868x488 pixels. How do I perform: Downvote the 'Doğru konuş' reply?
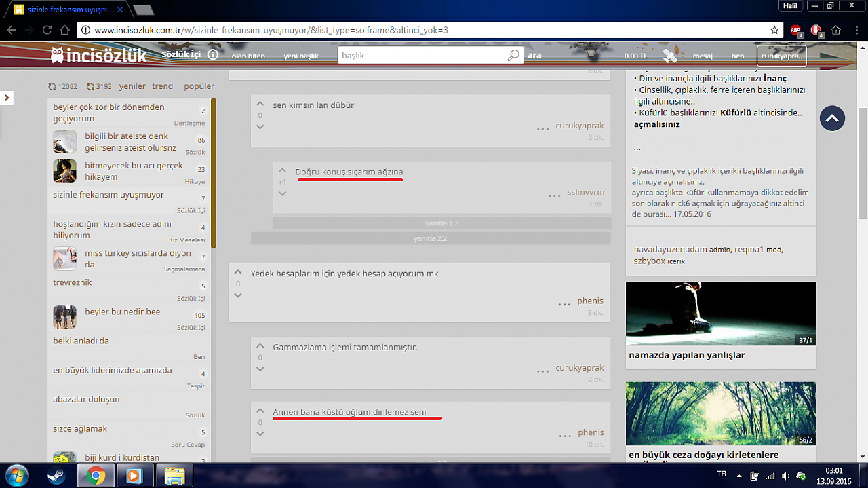coord(282,193)
